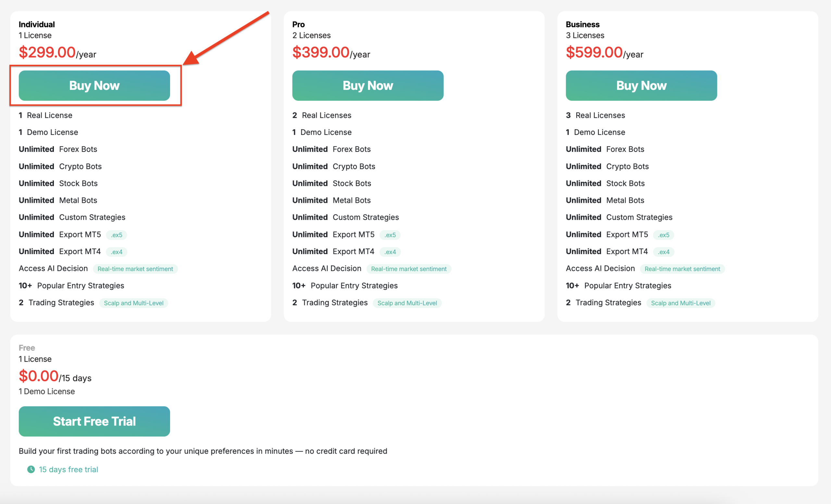Click Buy Now for Individual plan
The height and width of the screenshot is (504, 831).
click(x=94, y=86)
